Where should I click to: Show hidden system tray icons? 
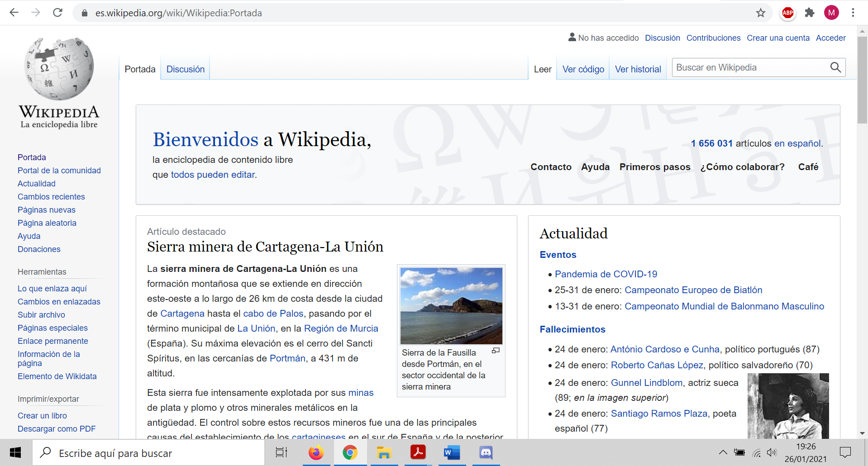[723, 452]
